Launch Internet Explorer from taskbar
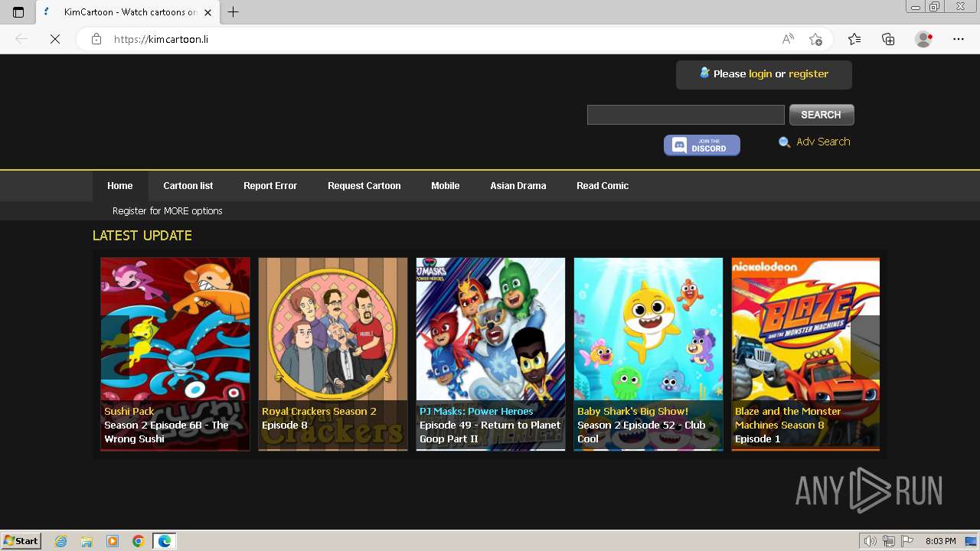Image resolution: width=980 pixels, height=551 pixels. point(61,541)
